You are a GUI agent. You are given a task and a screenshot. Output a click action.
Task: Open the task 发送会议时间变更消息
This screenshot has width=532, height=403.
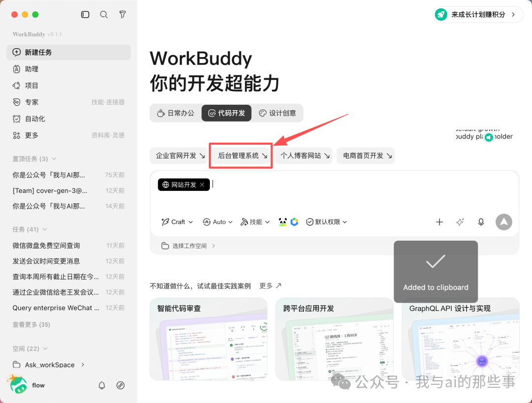point(68,261)
